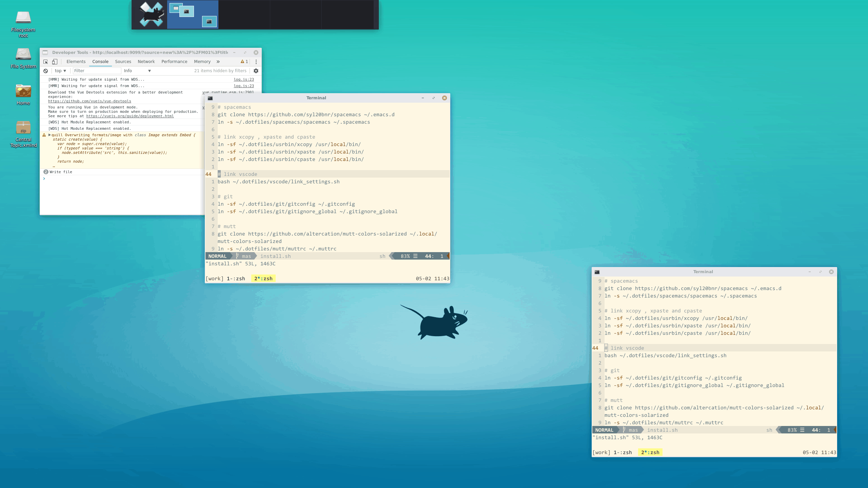The image size is (868, 488).
Task: Click the warning count indicator in DevTools
Action: [x=244, y=62]
